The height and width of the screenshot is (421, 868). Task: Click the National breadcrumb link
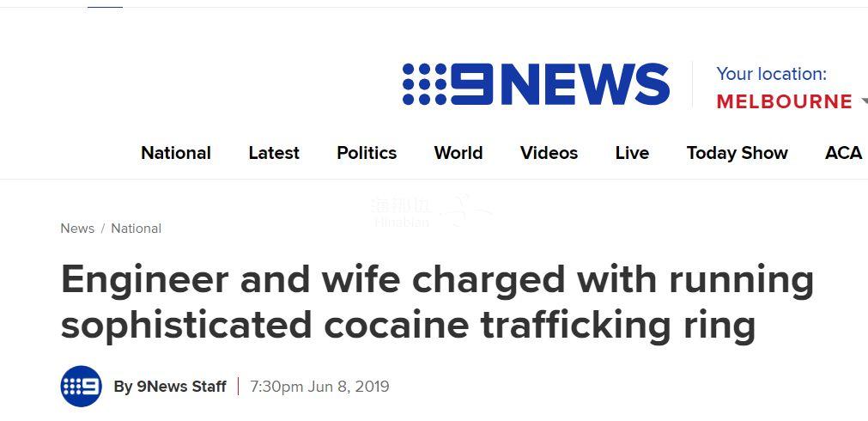click(136, 229)
